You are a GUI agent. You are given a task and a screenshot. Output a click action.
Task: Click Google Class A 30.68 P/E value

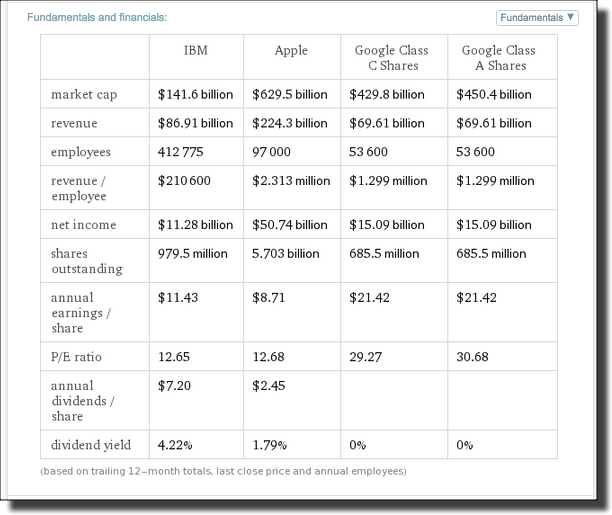472,357
